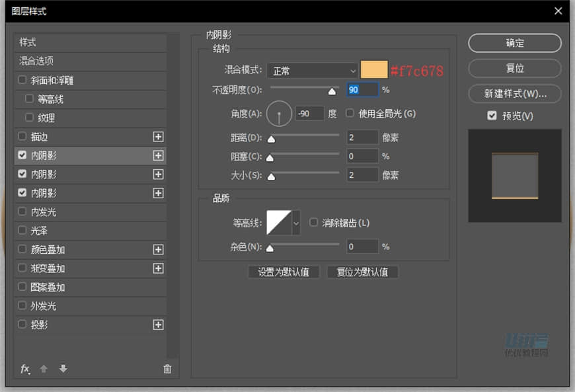Image resolution: width=575 pixels, height=392 pixels.
Task: Click the plus icon next to 投影
Action: 159,325
